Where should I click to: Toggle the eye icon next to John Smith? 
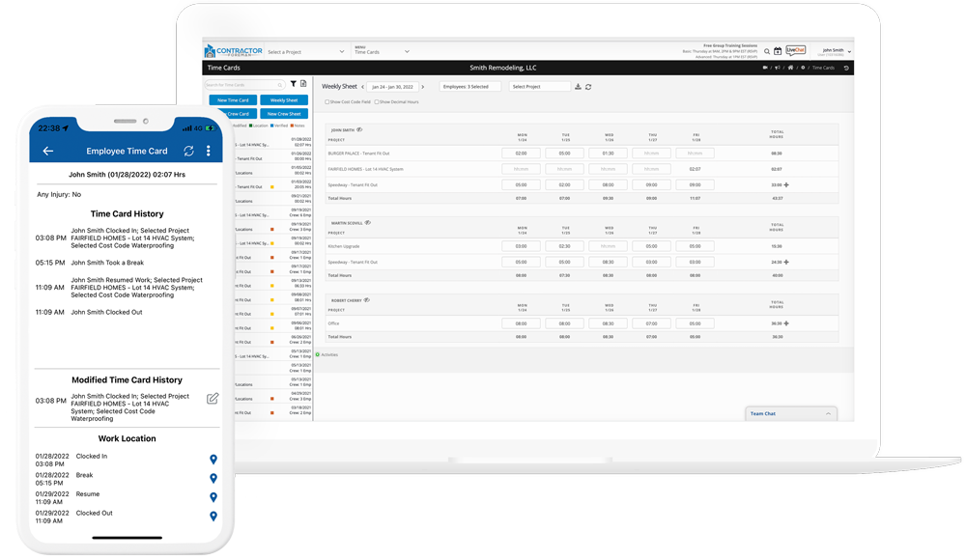(x=360, y=129)
